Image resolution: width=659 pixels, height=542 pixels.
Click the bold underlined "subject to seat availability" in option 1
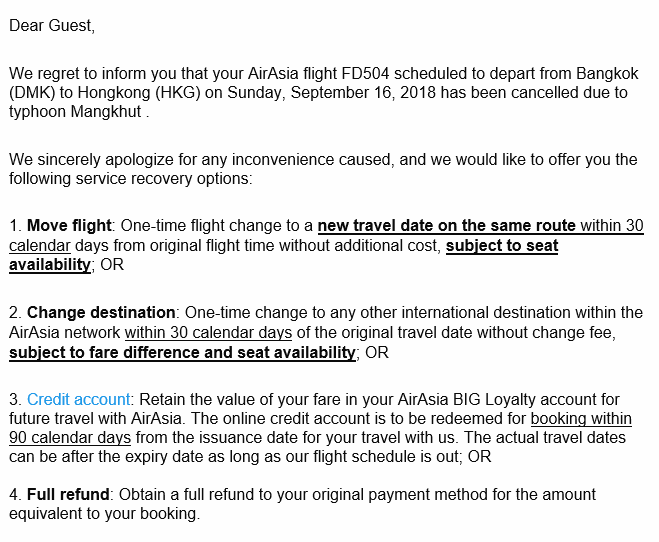coord(501,246)
